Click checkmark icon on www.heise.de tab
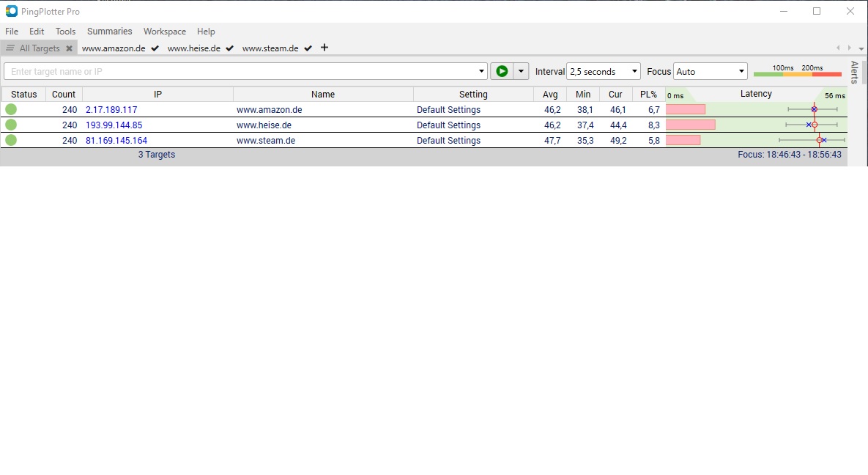The width and height of the screenshot is (868, 475). point(230,48)
